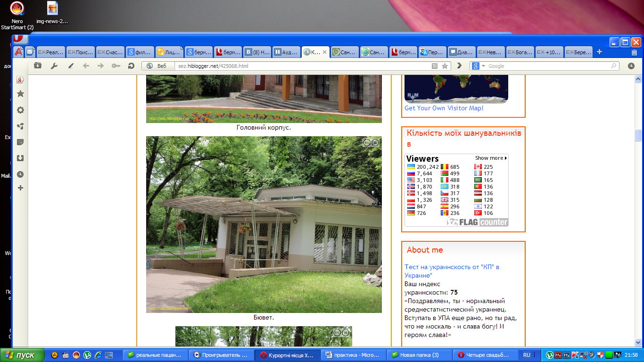Click the Nero StartSmart desktop icon
Screen dimensions: 644x362
[17, 16]
